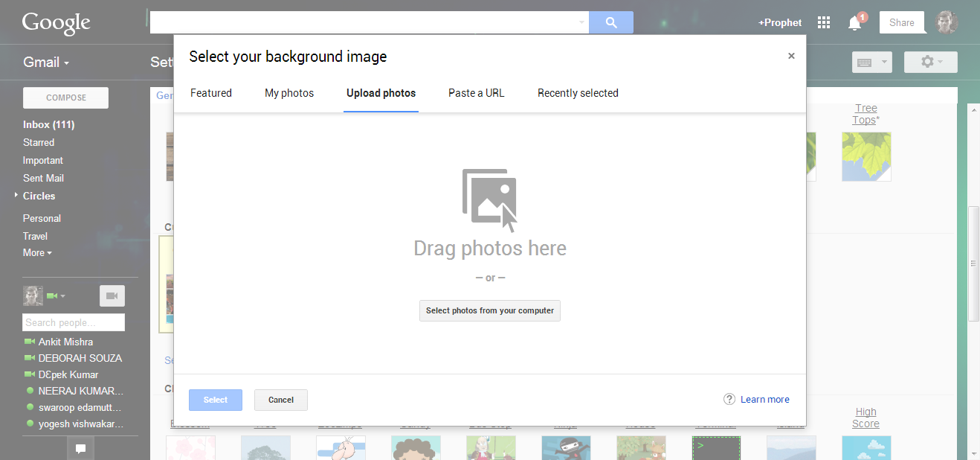980x460 pixels.
Task: Click Select photos from your computer
Action: (489, 310)
